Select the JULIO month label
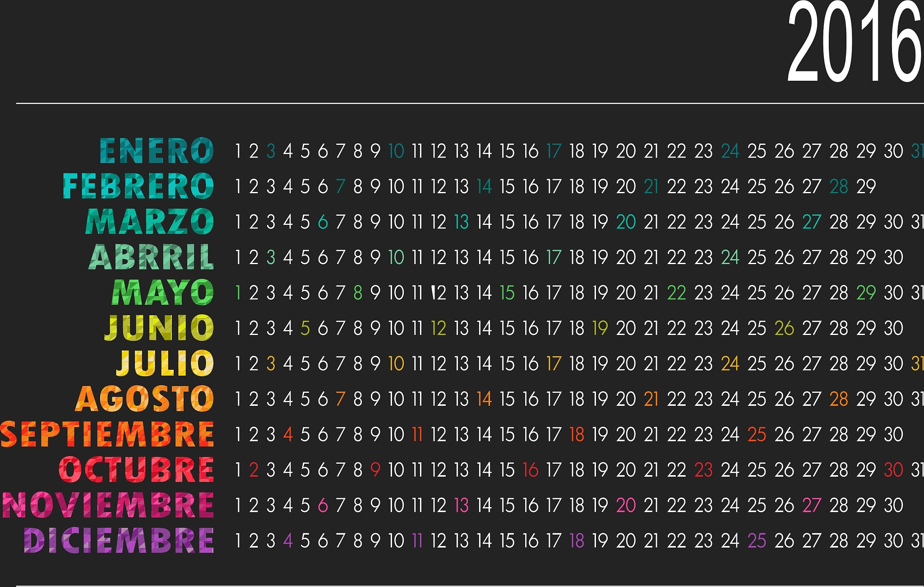This screenshot has width=924, height=587. (x=165, y=363)
